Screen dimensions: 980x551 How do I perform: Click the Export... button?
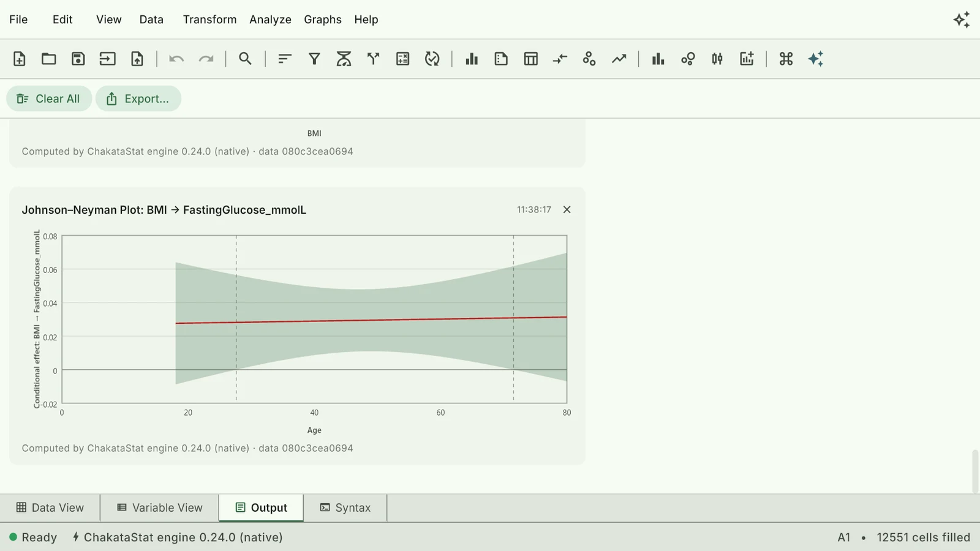tap(138, 99)
